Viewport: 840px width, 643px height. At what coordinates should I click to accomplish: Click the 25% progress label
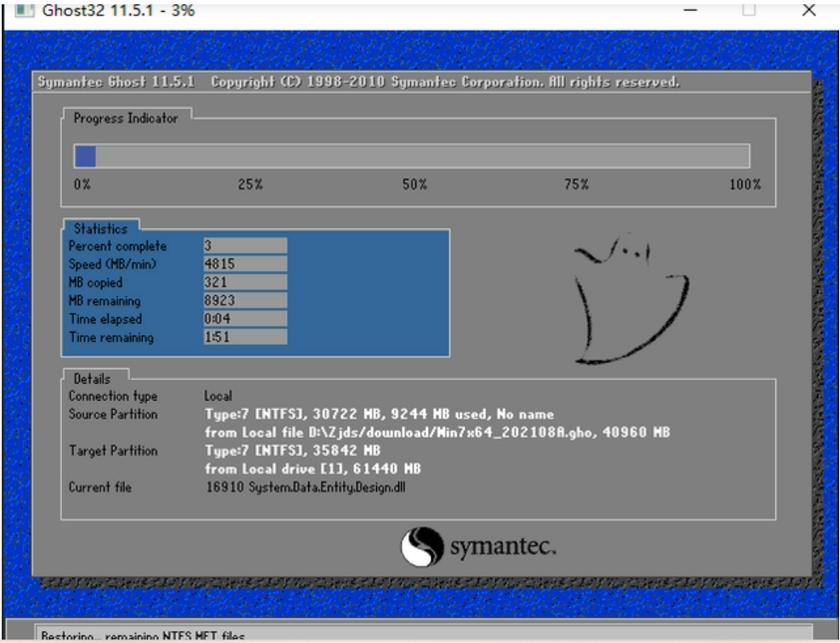click(250, 185)
